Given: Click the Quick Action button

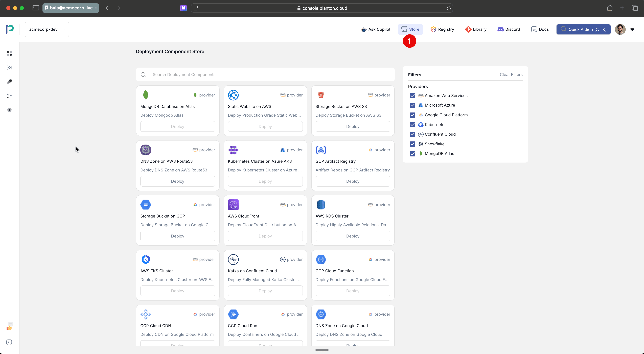Looking at the screenshot, I should [x=584, y=29].
